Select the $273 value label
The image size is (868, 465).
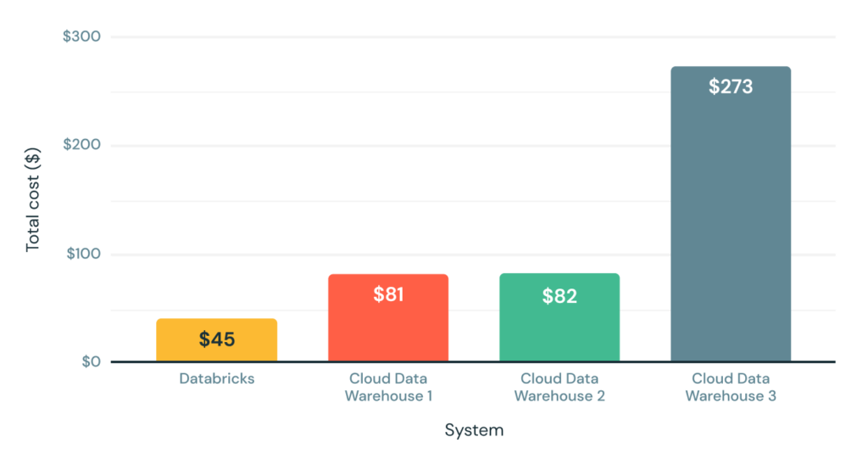click(731, 87)
